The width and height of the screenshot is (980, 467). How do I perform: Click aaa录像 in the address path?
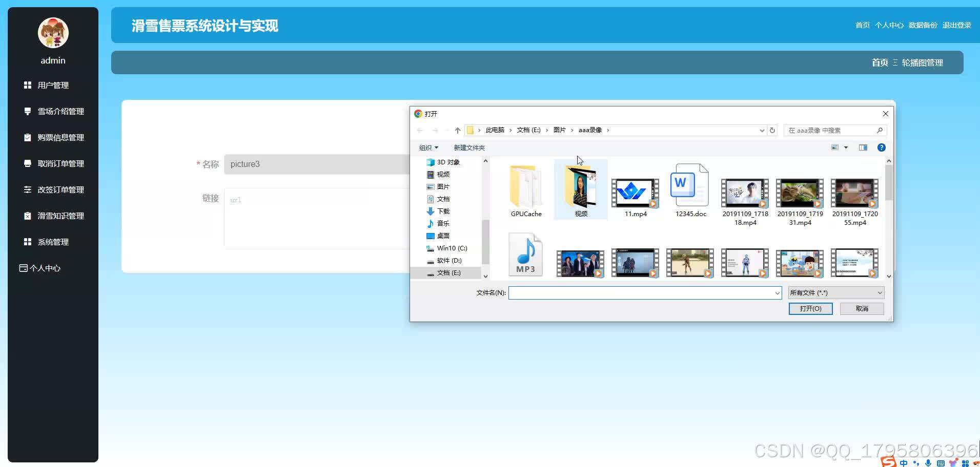click(590, 130)
